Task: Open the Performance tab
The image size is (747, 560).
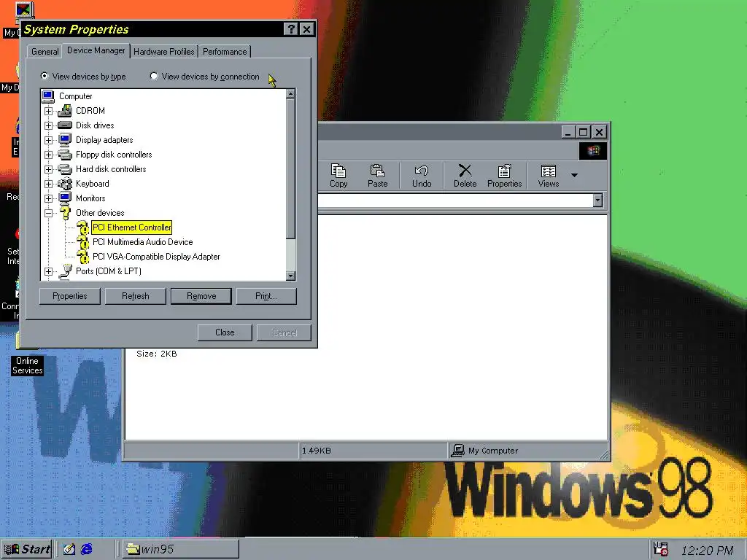Action: 225,52
